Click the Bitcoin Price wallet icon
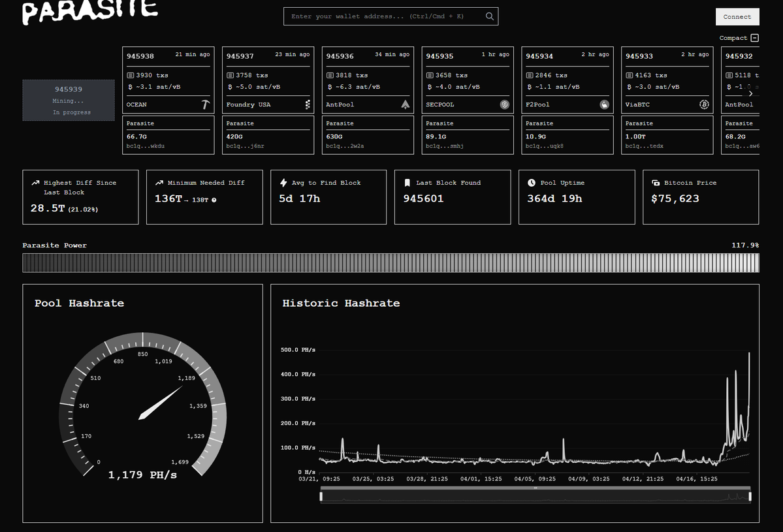Viewport: 783px width, 532px height. (x=656, y=183)
